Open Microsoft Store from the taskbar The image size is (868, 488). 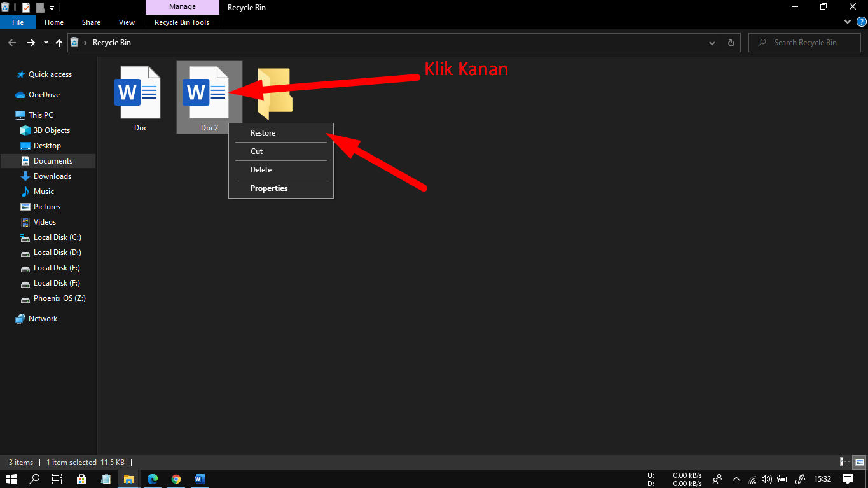tap(81, 479)
